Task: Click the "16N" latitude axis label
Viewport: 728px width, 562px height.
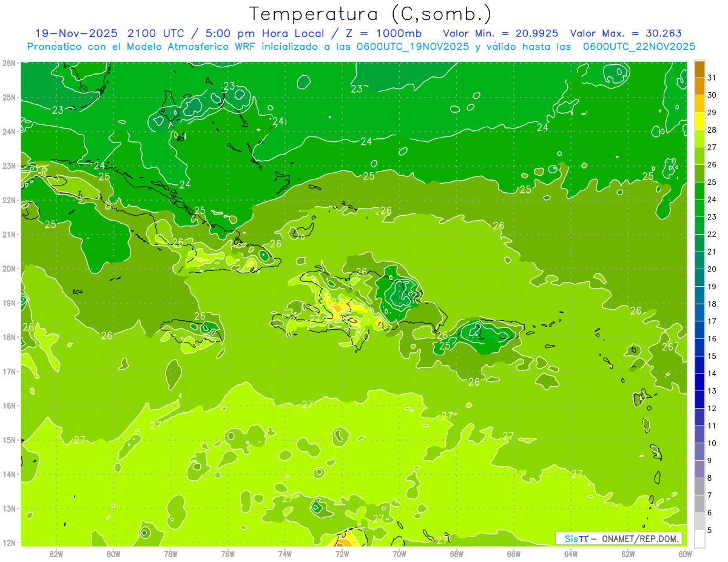Action: (9, 406)
